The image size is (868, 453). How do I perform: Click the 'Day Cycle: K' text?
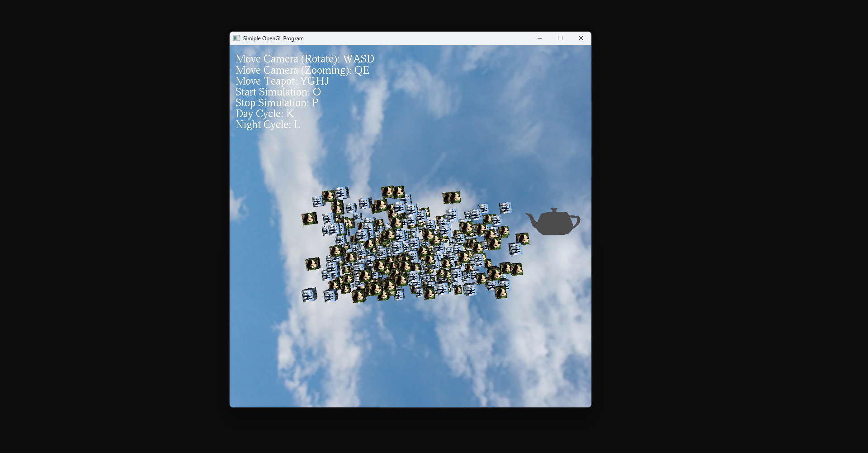coord(264,114)
